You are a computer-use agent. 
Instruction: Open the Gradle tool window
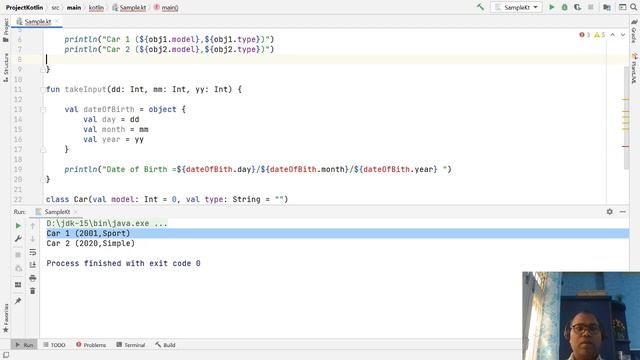click(634, 32)
